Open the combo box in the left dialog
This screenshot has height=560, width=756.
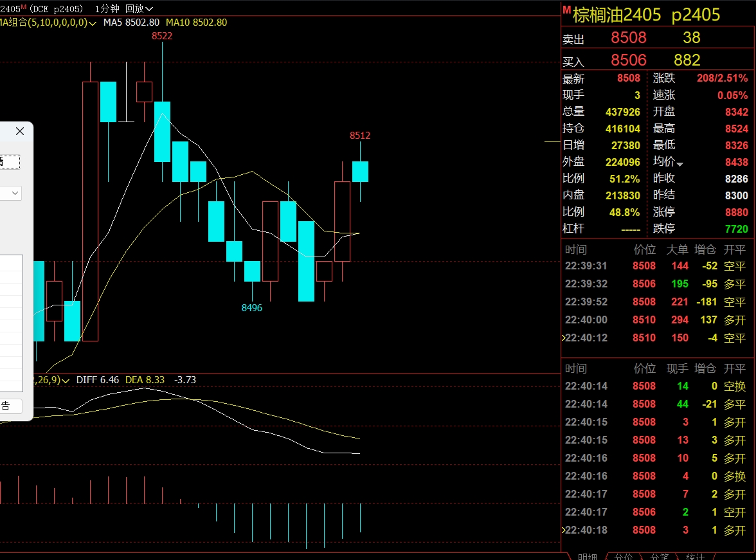click(x=10, y=193)
